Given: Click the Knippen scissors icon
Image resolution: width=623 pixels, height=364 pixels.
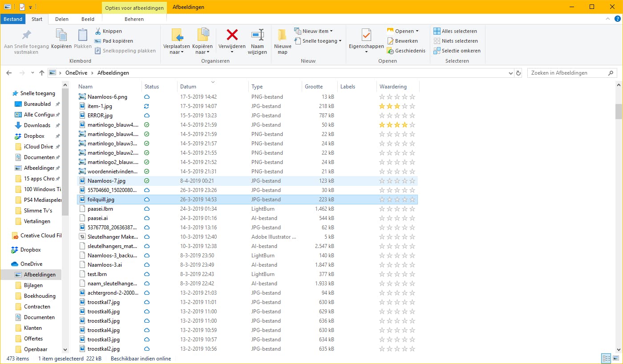Looking at the screenshot, I should click(98, 31).
